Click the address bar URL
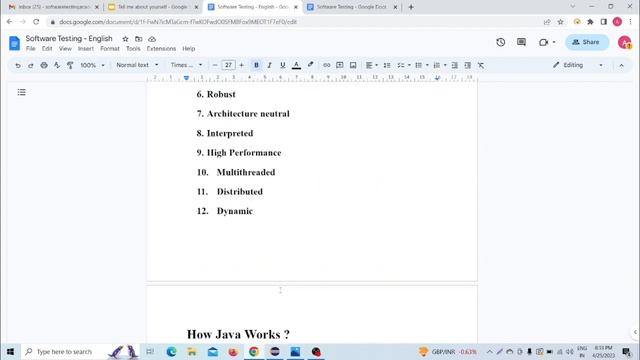The height and width of the screenshot is (360, 640). click(178, 22)
